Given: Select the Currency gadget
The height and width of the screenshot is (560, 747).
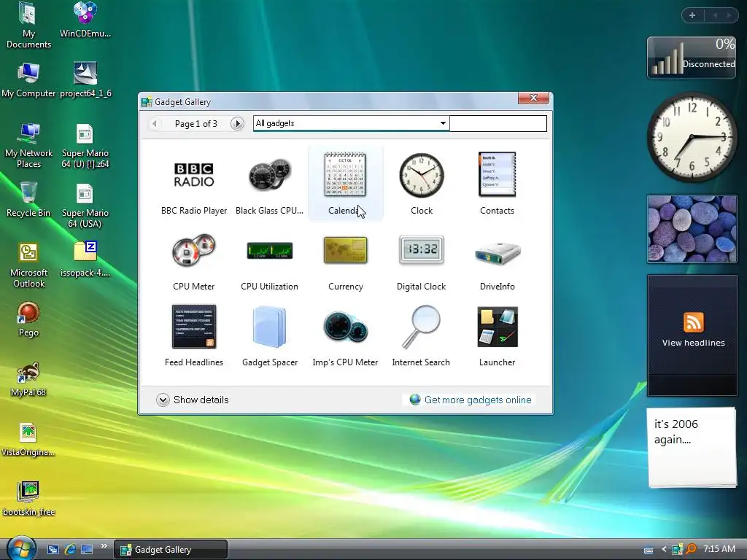Looking at the screenshot, I should [x=345, y=262].
